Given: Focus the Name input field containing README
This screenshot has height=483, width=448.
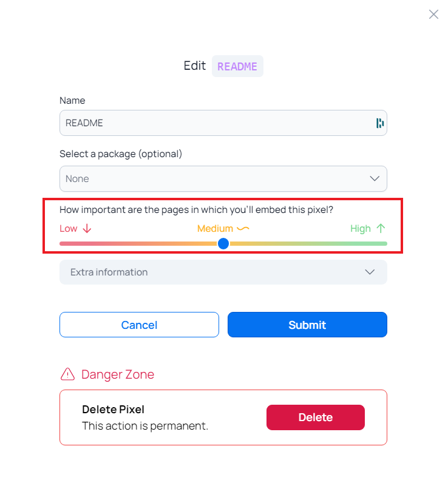Looking at the screenshot, I should (x=212, y=123).
